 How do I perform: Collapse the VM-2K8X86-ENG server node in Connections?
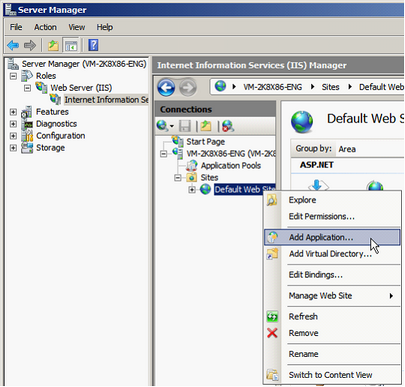(x=164, y=154)
